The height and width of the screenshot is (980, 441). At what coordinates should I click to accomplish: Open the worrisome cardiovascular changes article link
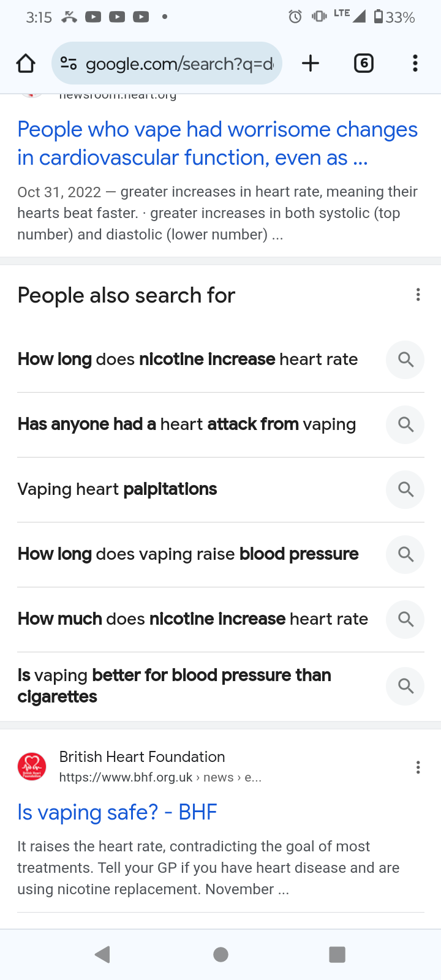pos(217,143)
